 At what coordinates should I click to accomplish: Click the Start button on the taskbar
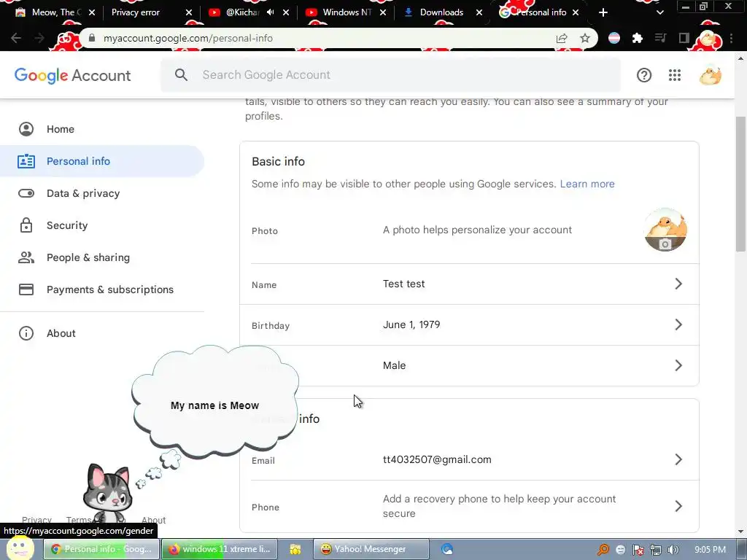(20, 548)
